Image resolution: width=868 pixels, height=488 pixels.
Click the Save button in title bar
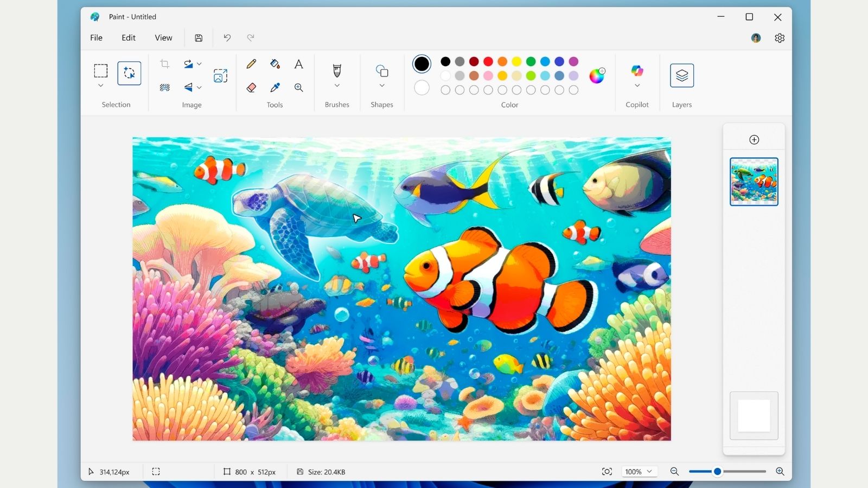point(199,38)
